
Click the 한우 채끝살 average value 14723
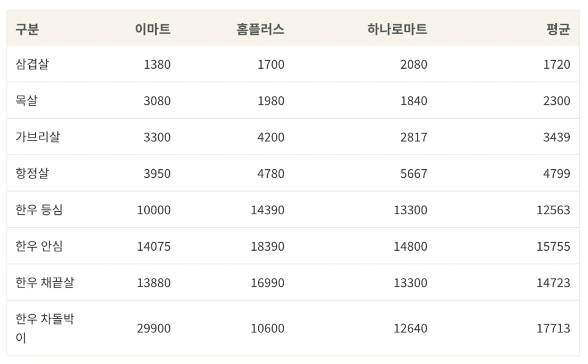tap(553, 282)
